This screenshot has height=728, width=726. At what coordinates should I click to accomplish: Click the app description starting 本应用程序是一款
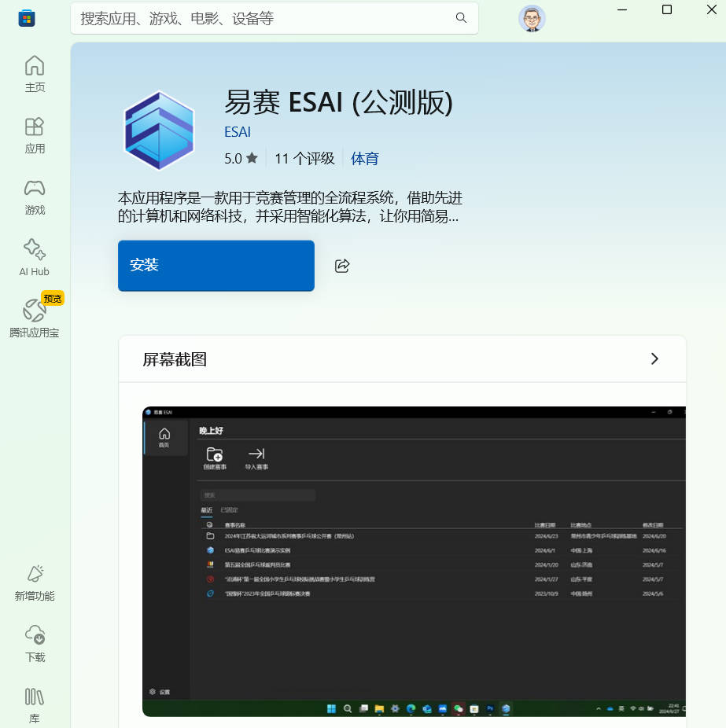pyautogui.click(x=289, y=207)
